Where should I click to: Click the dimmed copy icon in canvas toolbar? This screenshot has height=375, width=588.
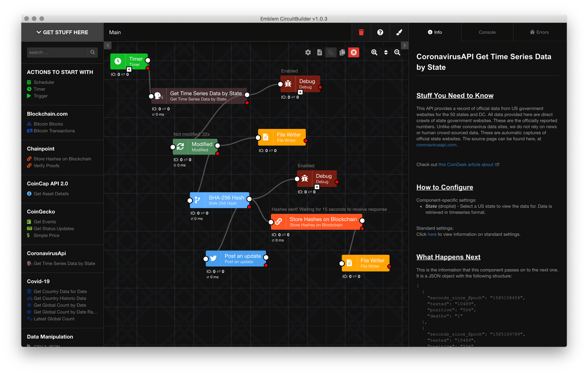(331, 52)
